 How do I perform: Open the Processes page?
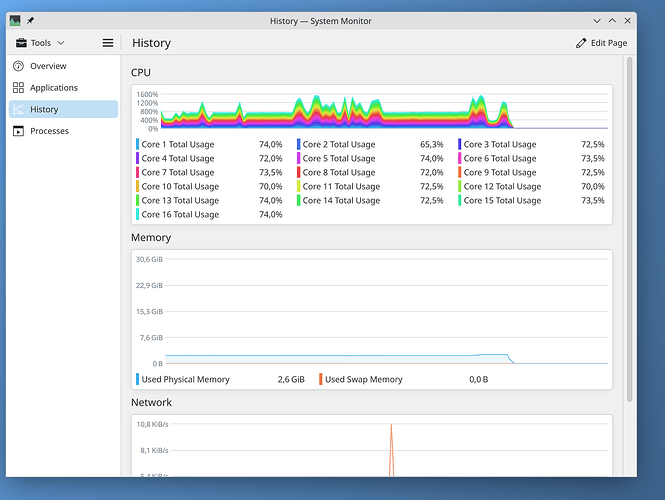63,131
